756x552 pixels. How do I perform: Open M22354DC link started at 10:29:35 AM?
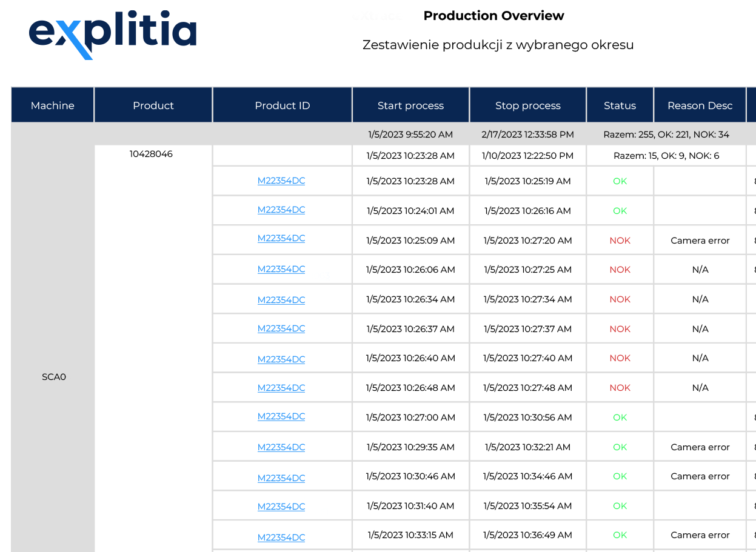coord(281,447)
